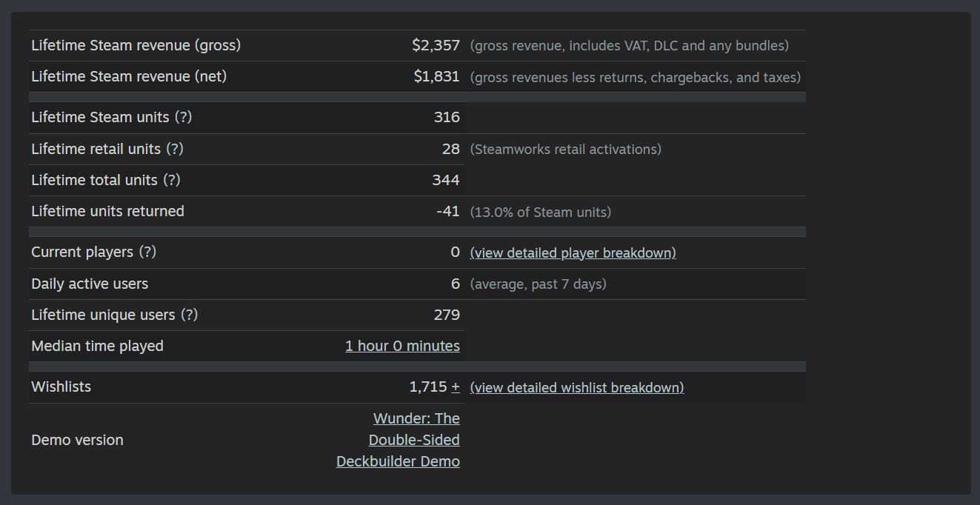The width and height of the screenshot is (980, 505).
Task: Click the median time played value link
Action: click(402, 346)
